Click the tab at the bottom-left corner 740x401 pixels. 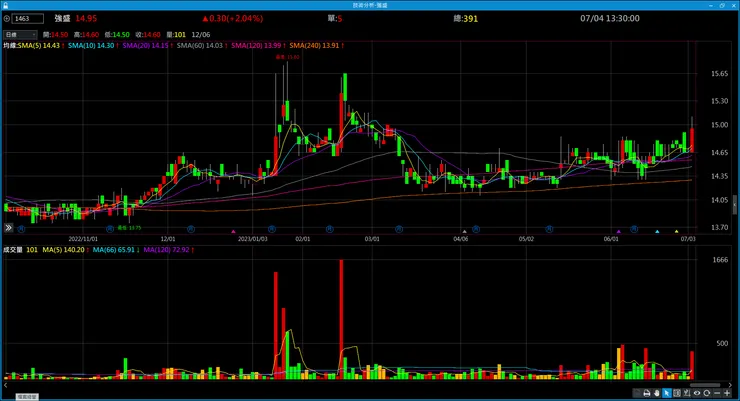point(27,397)
